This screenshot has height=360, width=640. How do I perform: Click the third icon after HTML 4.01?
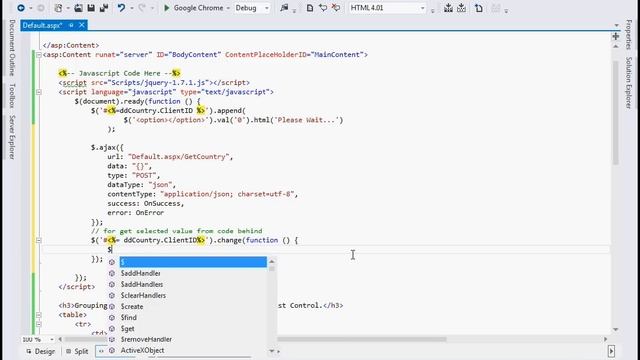point(479,8)
